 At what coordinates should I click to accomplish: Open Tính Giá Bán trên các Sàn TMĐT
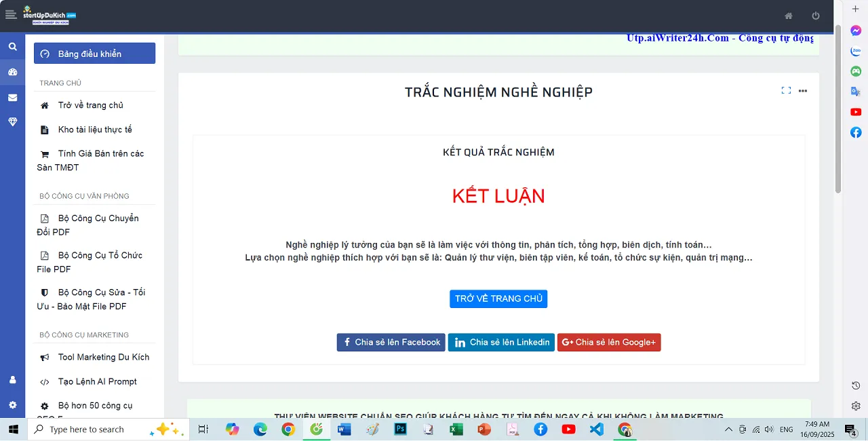pos(94,161)
